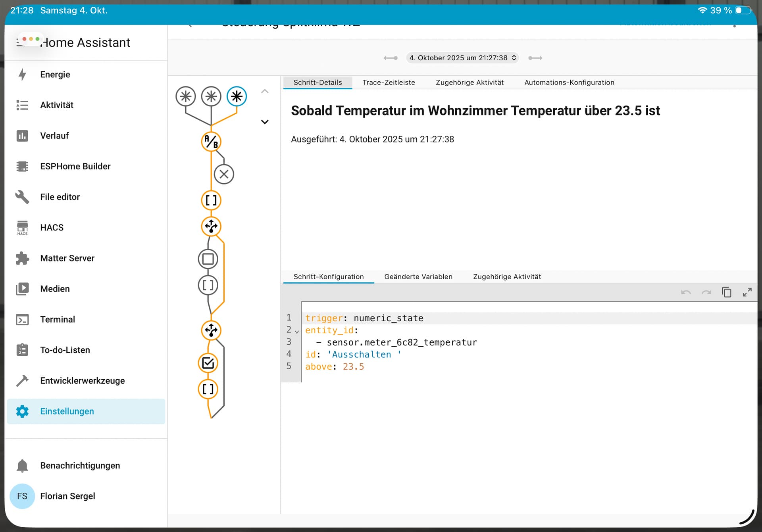Viewport: 762px width, 532px height.
Task: Go to the older trace with left arrow
Action: click(391, 58)
